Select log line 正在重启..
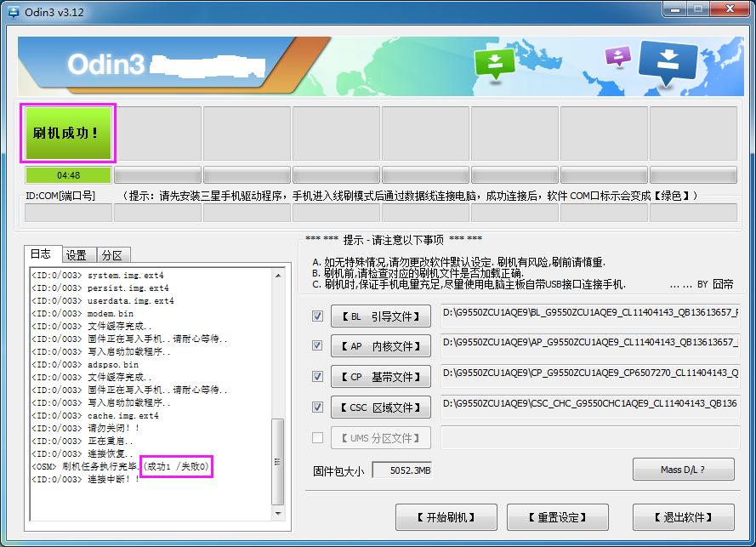This screenshot has width=756, height=547. tap(82, 441)
